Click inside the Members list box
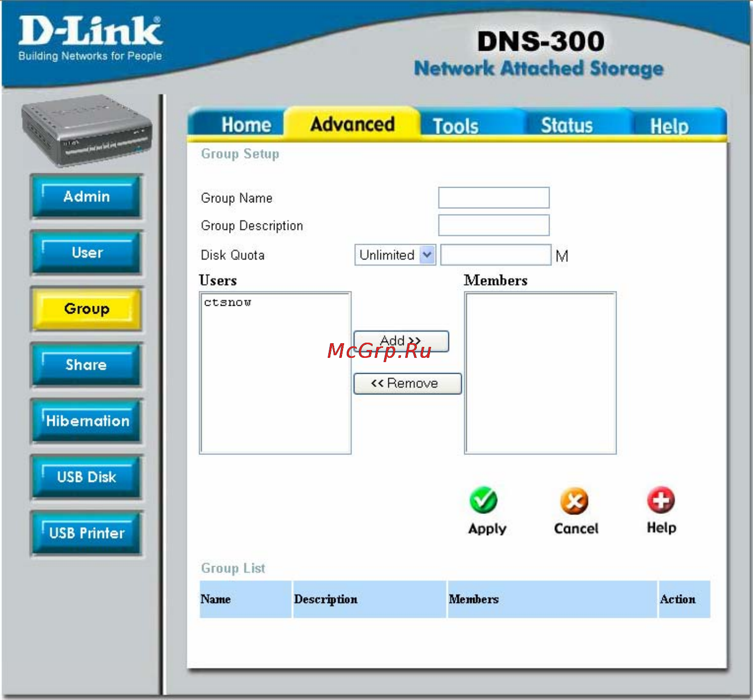The image size is (753, 700). point(540,373)
